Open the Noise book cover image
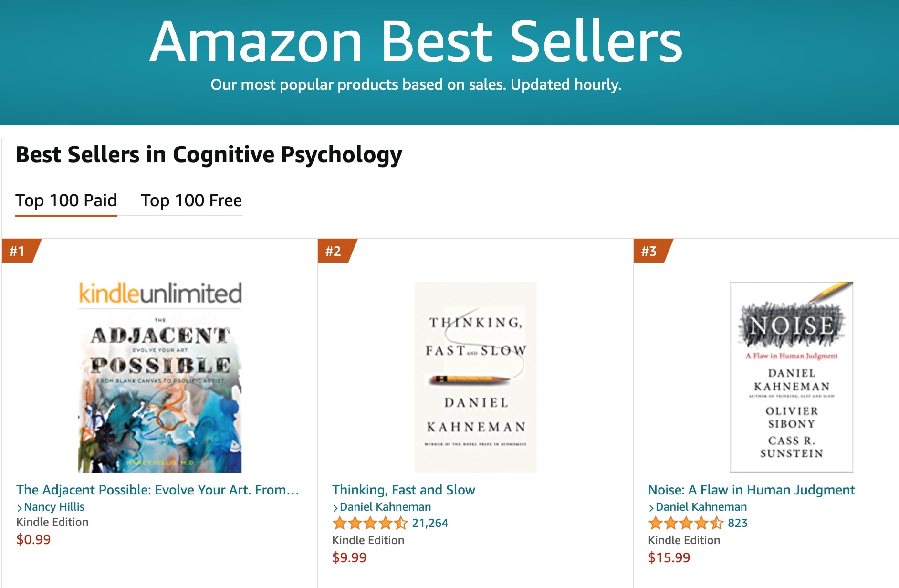Image resolution: width=899 pixels, height=588 pixels. pyautogui.click(x=792, y=377)
